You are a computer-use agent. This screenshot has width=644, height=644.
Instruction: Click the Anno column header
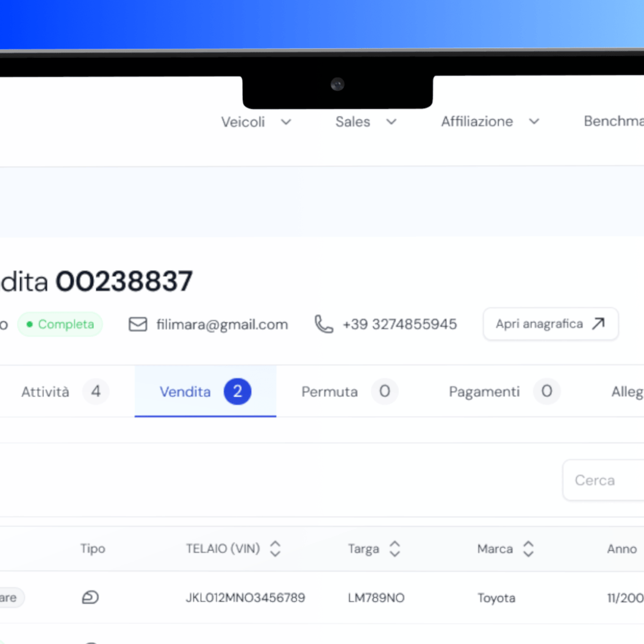point(622,549)
